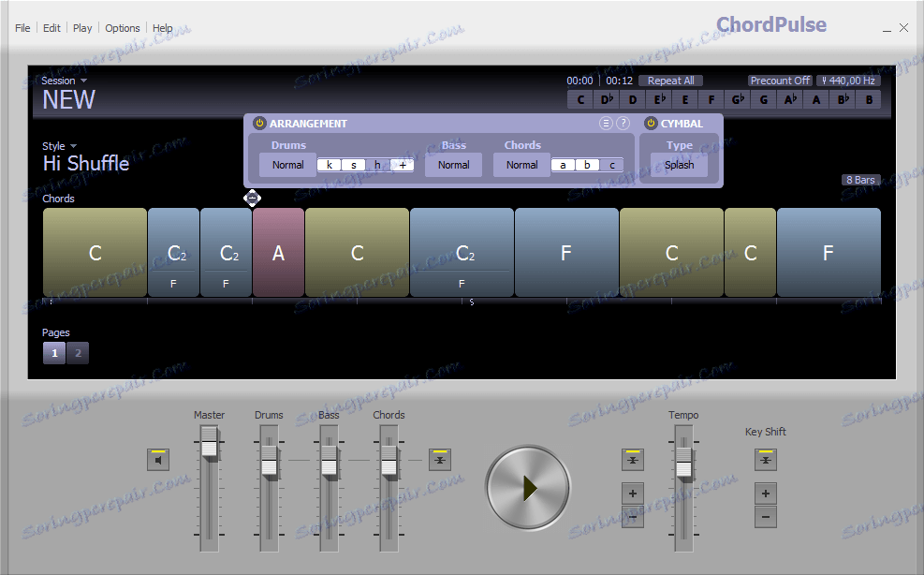Select key A flat in key bar
This screenshot has height=575, width=924.
pyautogui.click(x=789, y=99)
